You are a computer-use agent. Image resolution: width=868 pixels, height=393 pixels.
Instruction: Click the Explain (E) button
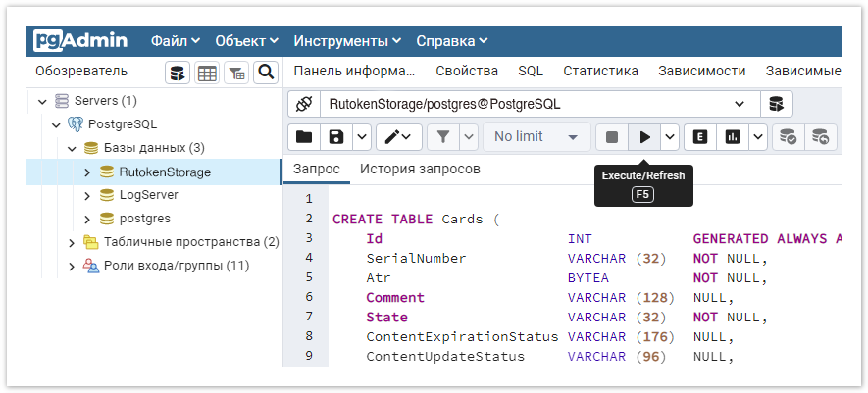pyautogui.click(x=699, y=137)
